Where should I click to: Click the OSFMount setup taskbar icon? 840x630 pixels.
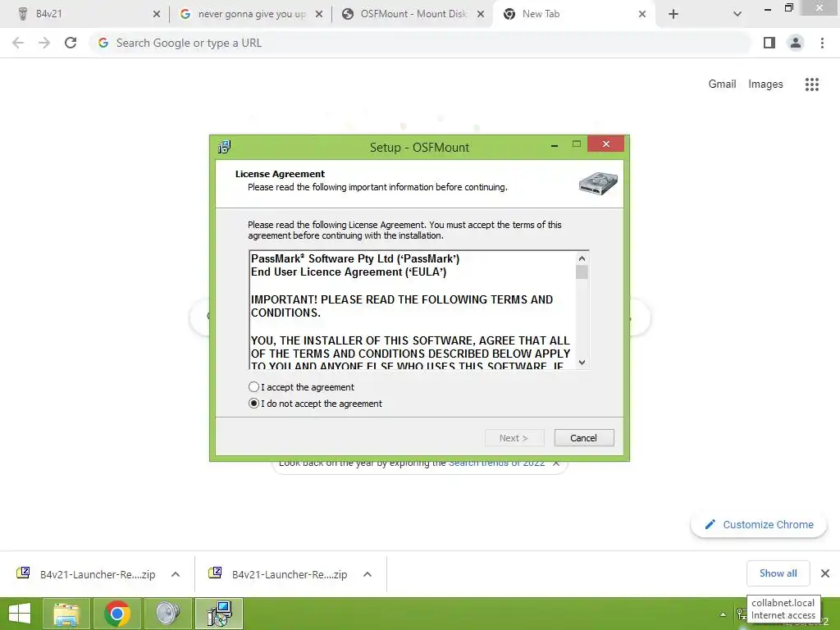pos(219,614)
